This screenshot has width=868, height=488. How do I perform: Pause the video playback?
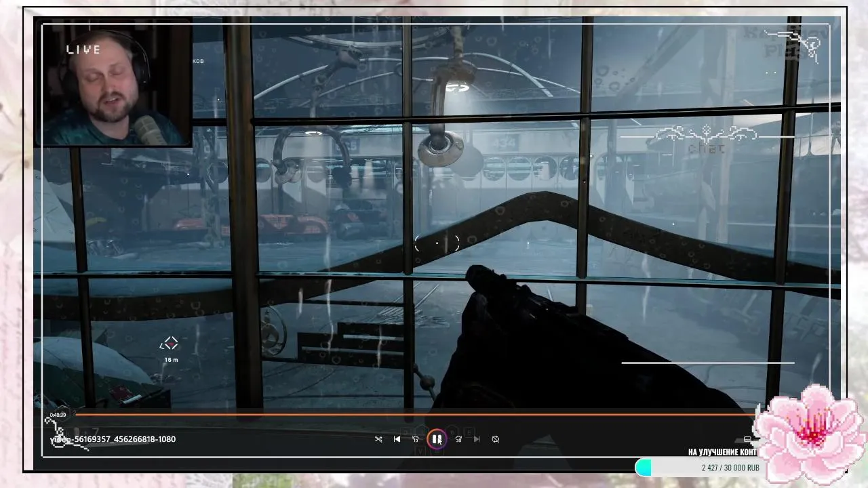click(437, 439)
